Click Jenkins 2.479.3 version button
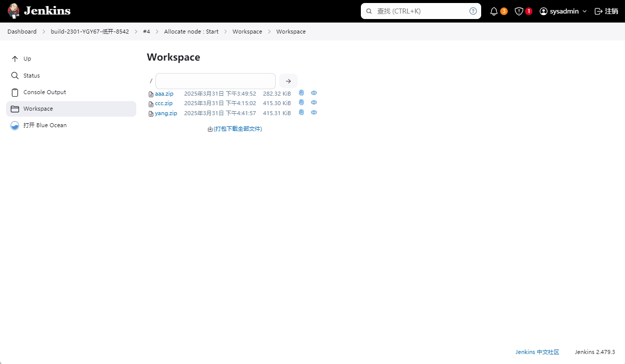 click(x=595, y=352)
